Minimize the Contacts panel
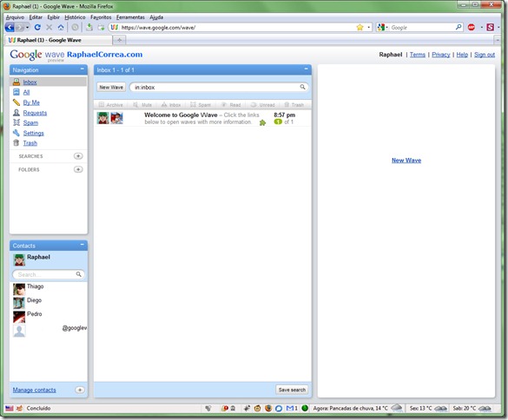Image resolution: width=508 pixels, height=420 pixels. [x=82, y=245]
